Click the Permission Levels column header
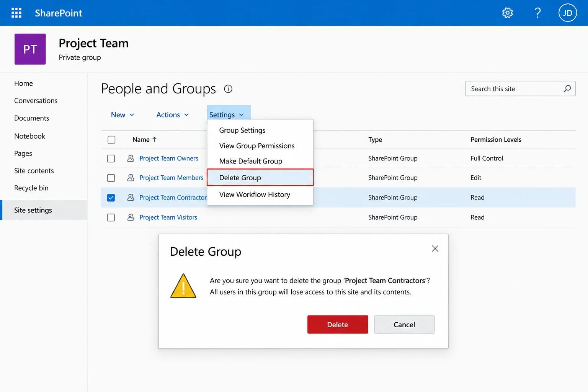 tap(496, 140)
